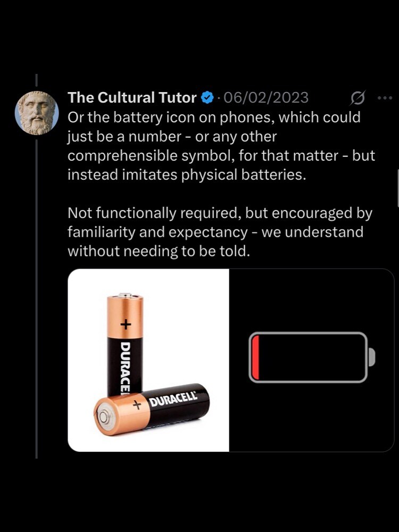Tap the Grok slashed-circle icon
The width and height of the screenshot is (399, 532).
(358, 98)
